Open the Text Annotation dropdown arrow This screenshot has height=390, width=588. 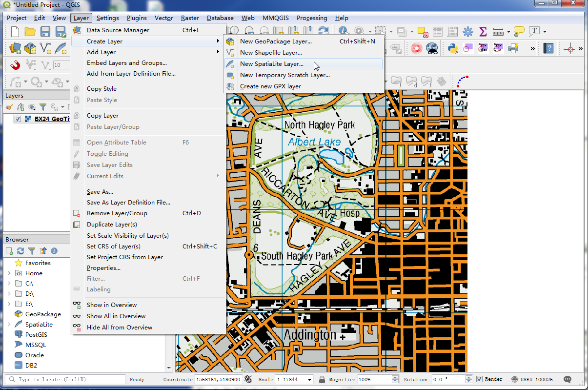(x=545, y=32)
